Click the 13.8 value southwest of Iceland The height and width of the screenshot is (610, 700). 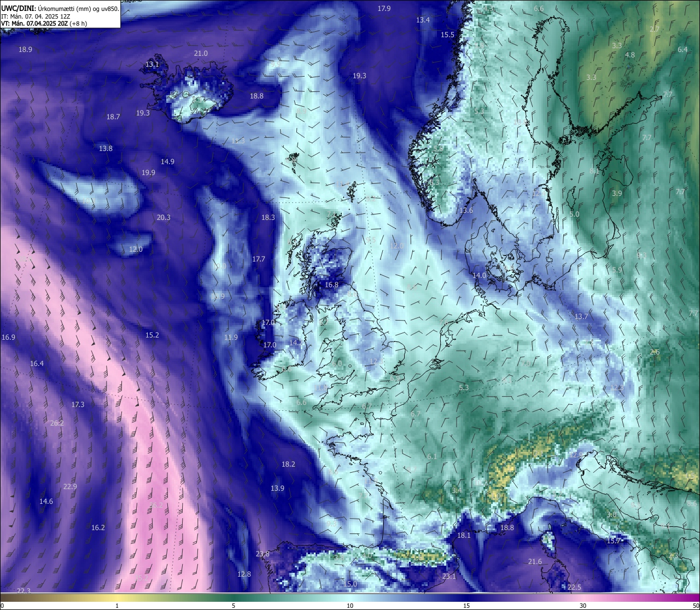pyautogui.click(x=106, y=148)
